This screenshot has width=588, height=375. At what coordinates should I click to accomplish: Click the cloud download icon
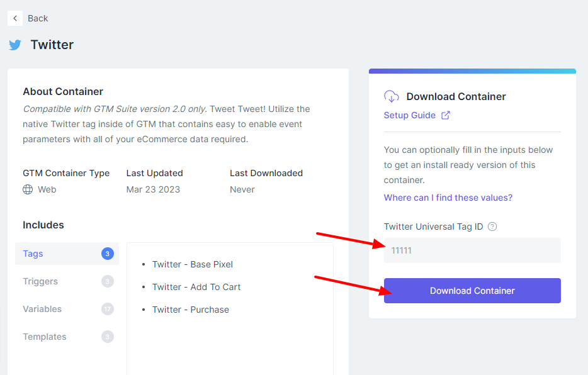[392, 96]
